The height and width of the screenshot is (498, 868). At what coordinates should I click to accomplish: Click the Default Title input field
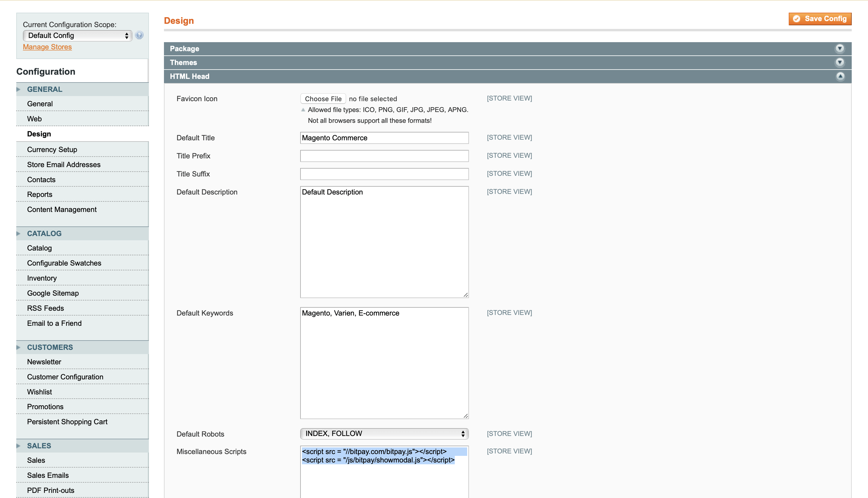(384, 138)
